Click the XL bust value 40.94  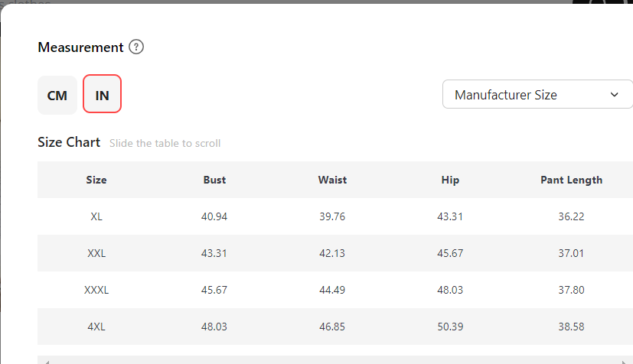(214, 216)
